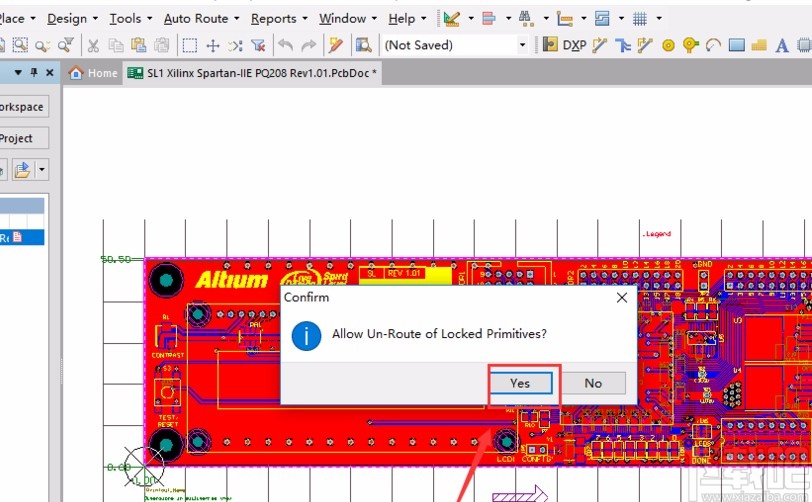Click No in the Confirm dialog
The height and width of the screenshot is (502, 812).
pyautogui.click(x=593, y=383)
